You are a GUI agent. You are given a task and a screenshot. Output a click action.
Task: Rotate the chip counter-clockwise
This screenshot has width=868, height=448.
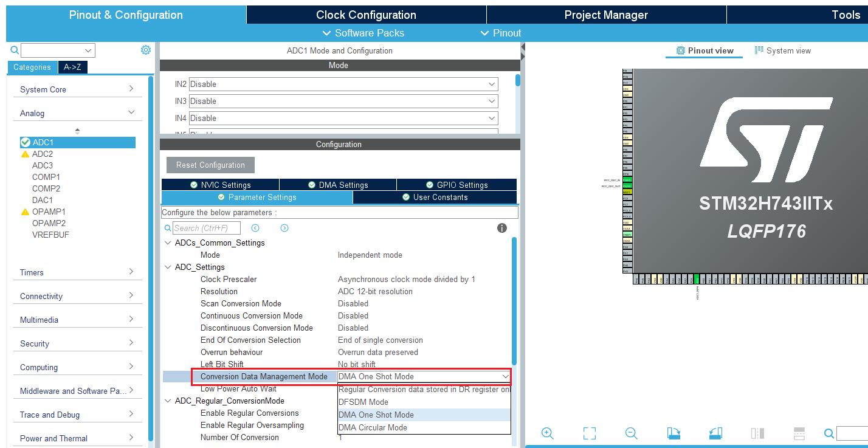(x=715, y=433)
